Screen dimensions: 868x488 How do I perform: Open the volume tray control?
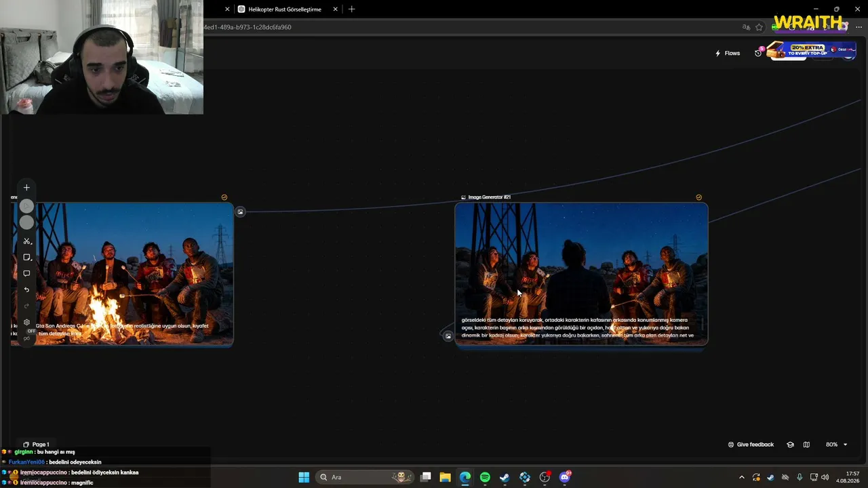[825, 477]
